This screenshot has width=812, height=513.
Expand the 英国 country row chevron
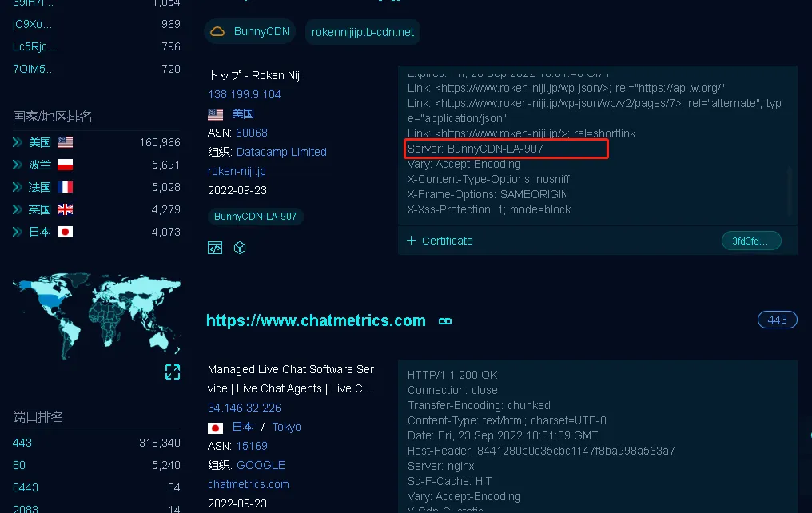18,209
